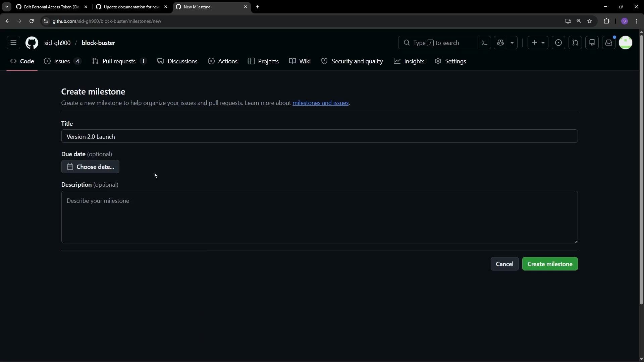Open the browser extensions menu
The image size is (644, 362).
(x=606, y=21)
